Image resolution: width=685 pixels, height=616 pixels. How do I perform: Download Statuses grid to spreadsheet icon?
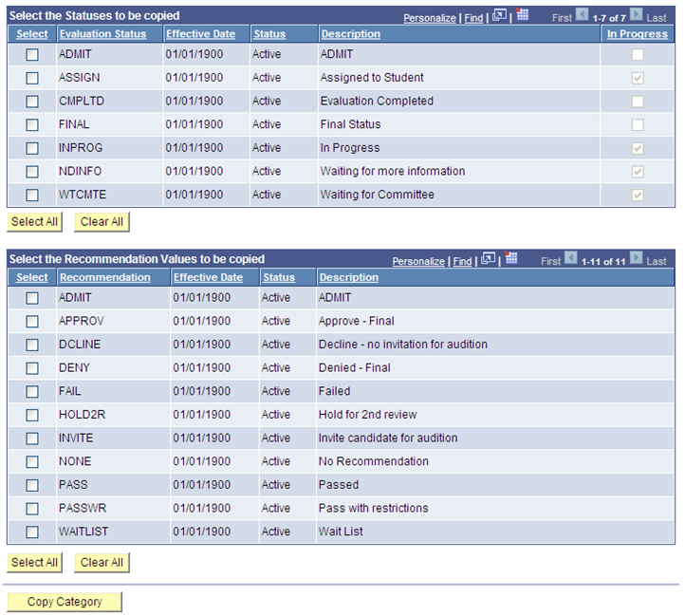(x=522, y=14)
